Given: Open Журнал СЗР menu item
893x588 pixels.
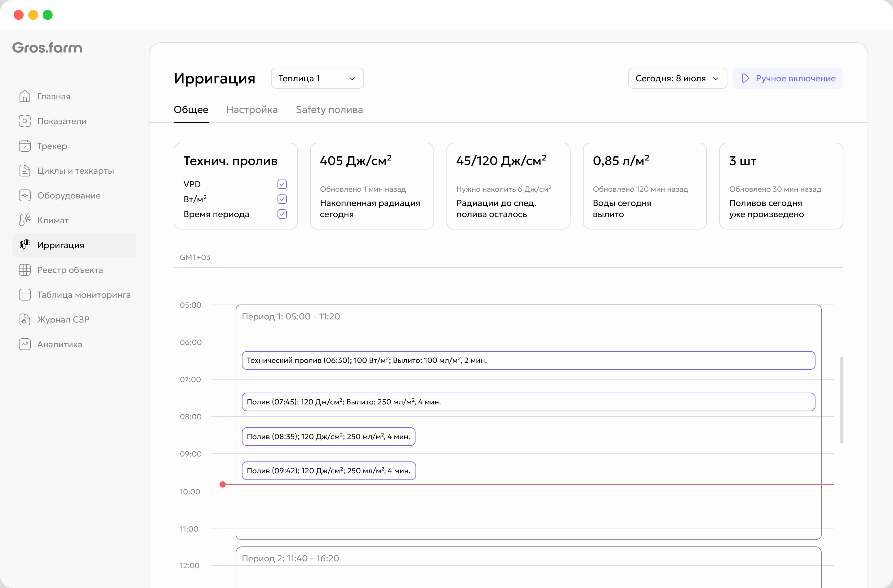Looking at the screenshot, I should coord(74,319).
